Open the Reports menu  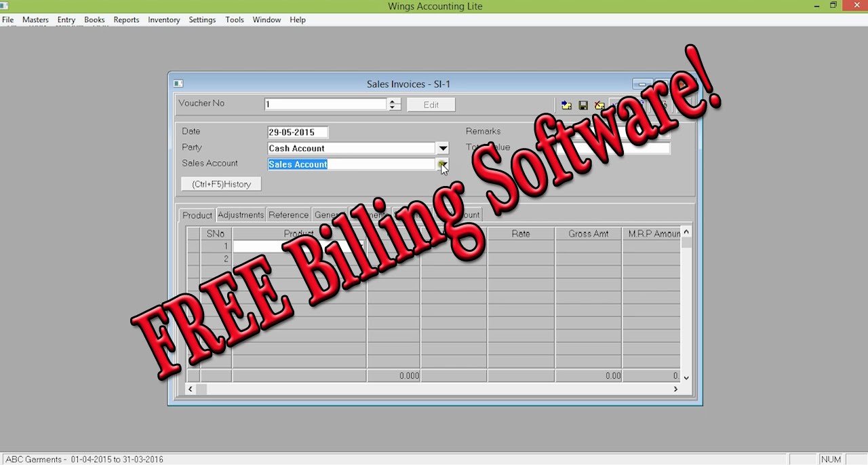(126, 20)
